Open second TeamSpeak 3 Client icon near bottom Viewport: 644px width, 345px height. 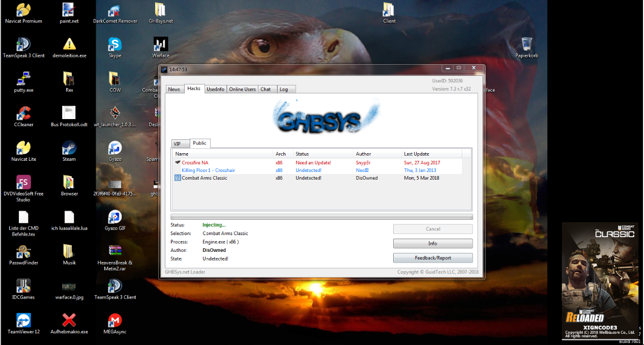pos(115,290)
